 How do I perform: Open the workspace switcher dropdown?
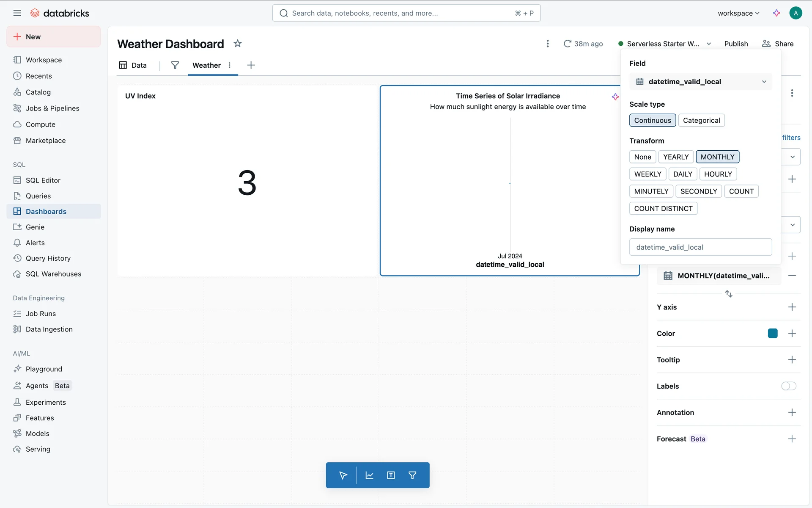(x=738, y=13)
